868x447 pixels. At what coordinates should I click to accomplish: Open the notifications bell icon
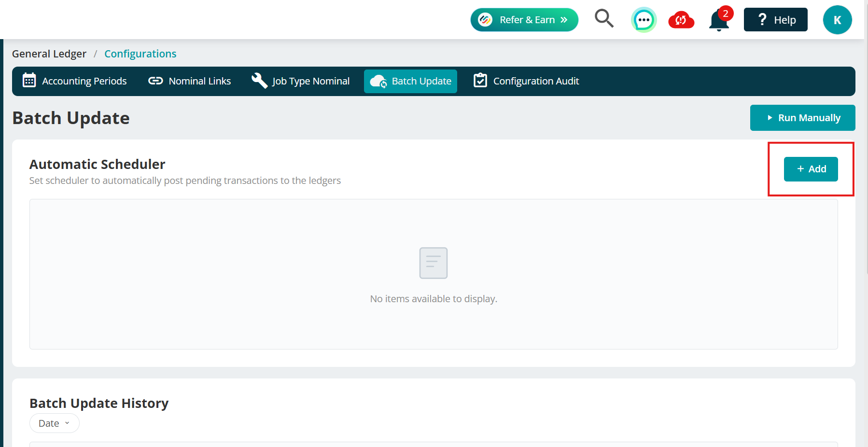point(719,20)
